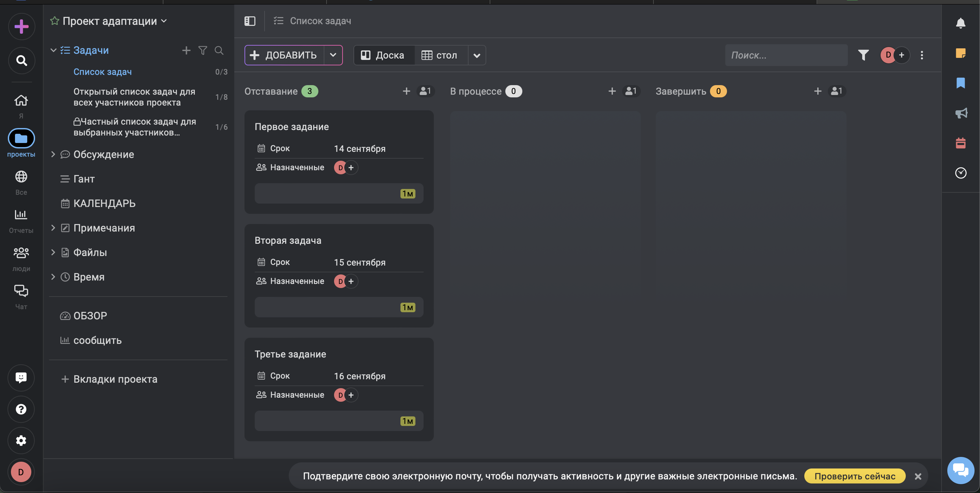Click the megaphone announcements icon

click(x=961, y=113)
